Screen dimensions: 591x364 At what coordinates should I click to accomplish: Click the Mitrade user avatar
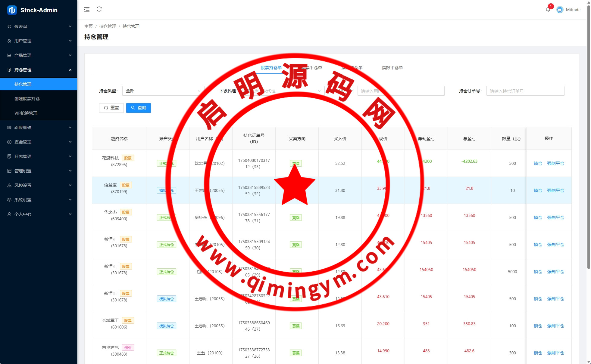[560, 10]
